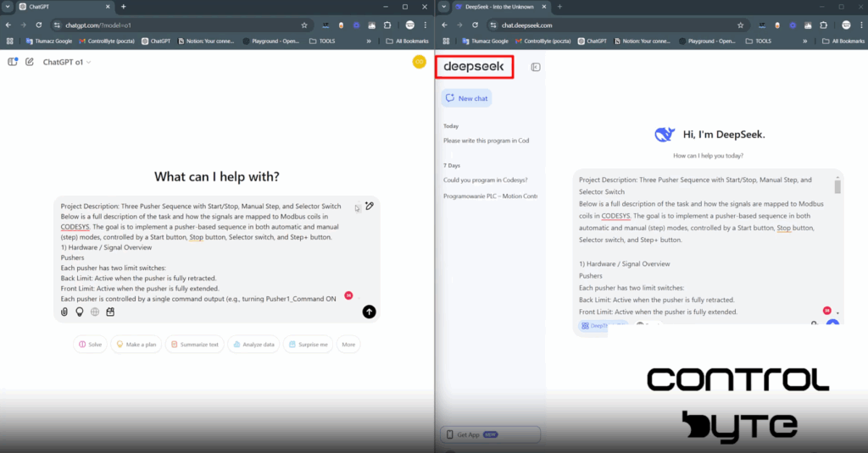
Task: Start a New chat in DeepSeek
Action: click(466, 98)
